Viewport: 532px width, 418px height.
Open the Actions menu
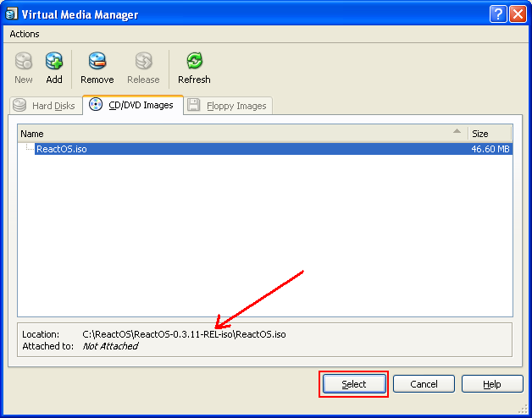25,34
